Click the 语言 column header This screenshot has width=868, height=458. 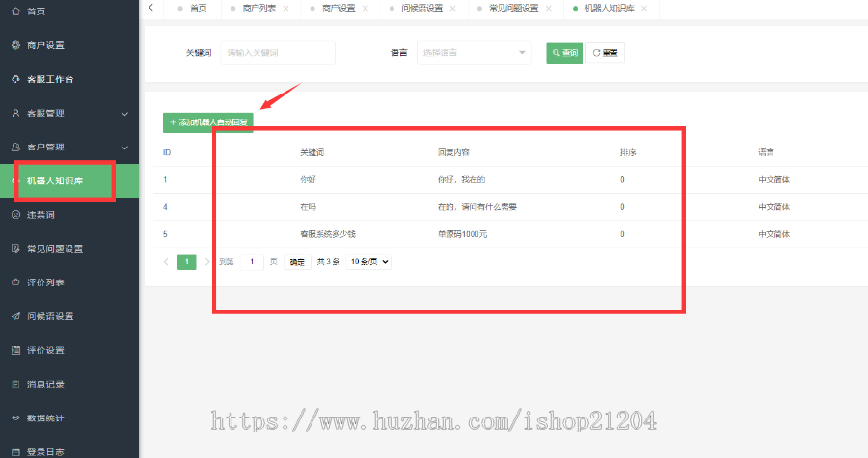pos(766,152)
